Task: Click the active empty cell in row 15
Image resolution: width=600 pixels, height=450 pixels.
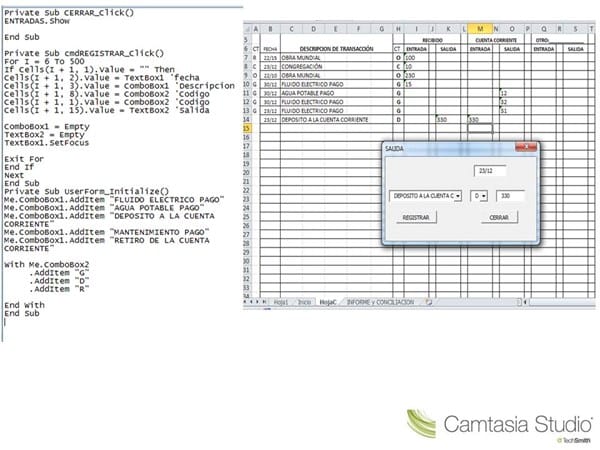Action: (x=480, y=129)
